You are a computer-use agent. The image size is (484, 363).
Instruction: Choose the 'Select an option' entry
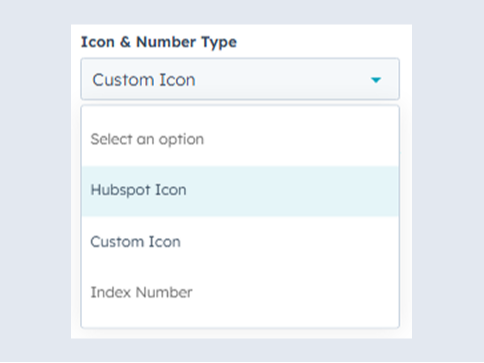click(x=240, y=139)
